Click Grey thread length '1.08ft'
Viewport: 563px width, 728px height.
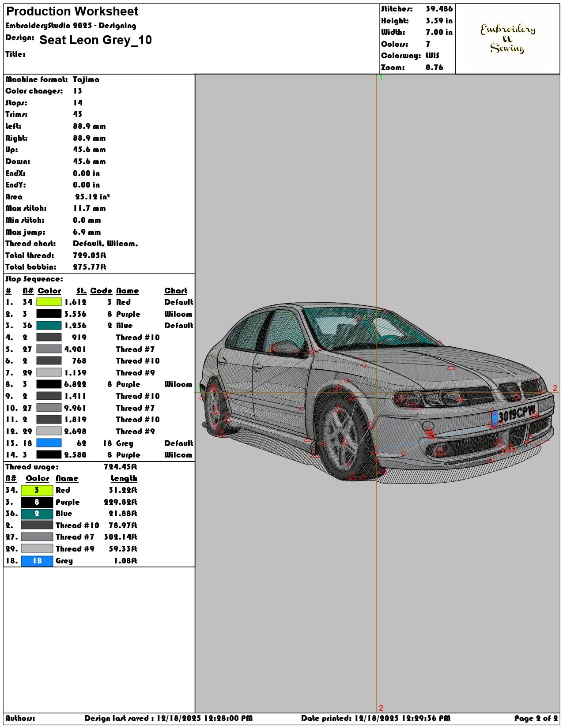(125, 561)
